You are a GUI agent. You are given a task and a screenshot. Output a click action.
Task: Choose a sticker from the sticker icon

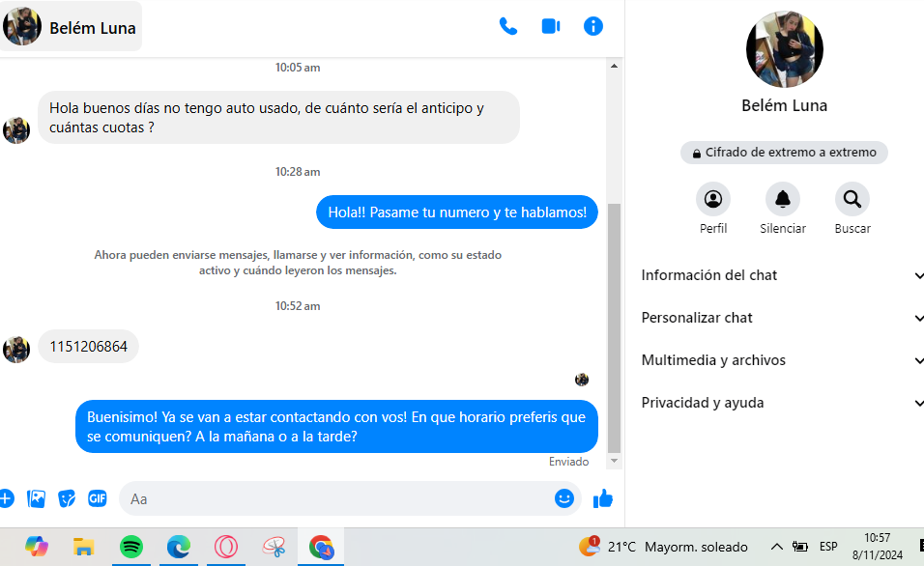(x=67, y=498)
